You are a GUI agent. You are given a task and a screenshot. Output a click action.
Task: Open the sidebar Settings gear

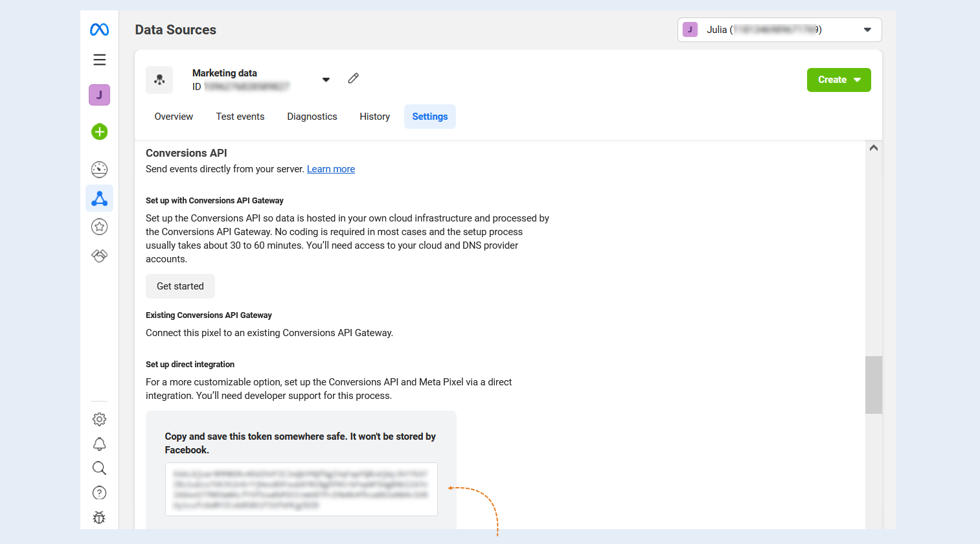99,419
